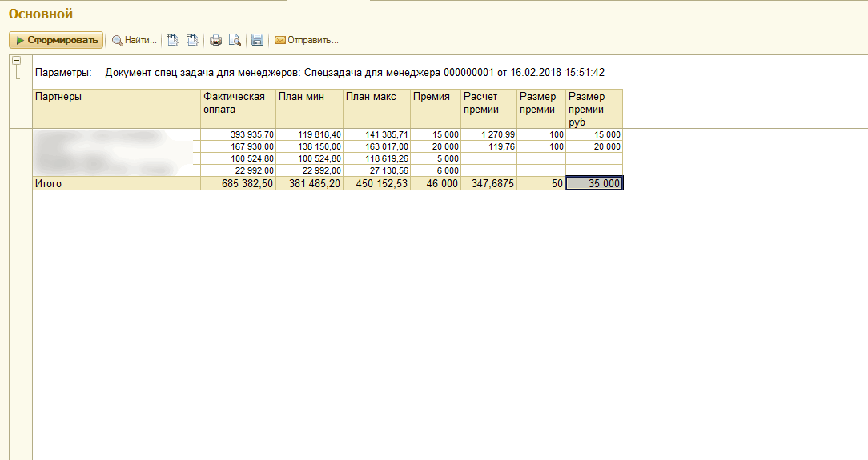Click the collapse all groups icon left of the printer
868x460 pixels.
tap(192, 40)
